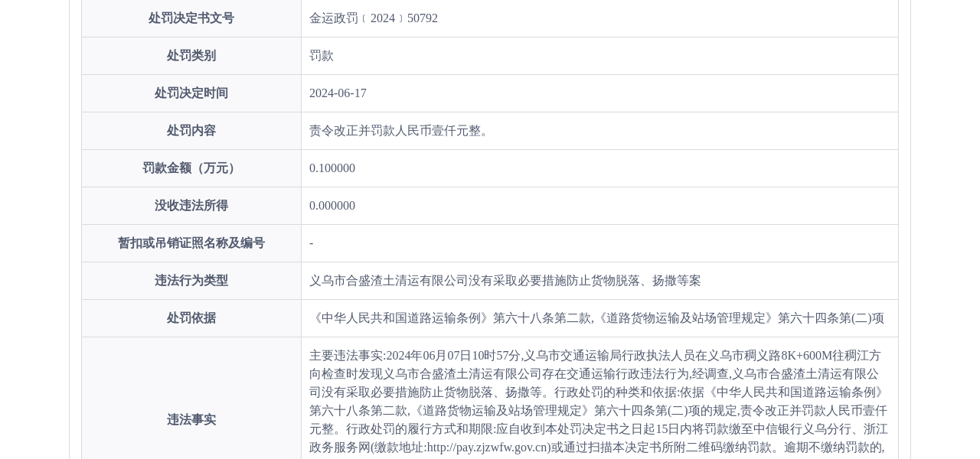Click the 暂扣或吊销证照名称及编号 label
The height and width of the screenshot is (459, 980).
(x=191, y=243)
